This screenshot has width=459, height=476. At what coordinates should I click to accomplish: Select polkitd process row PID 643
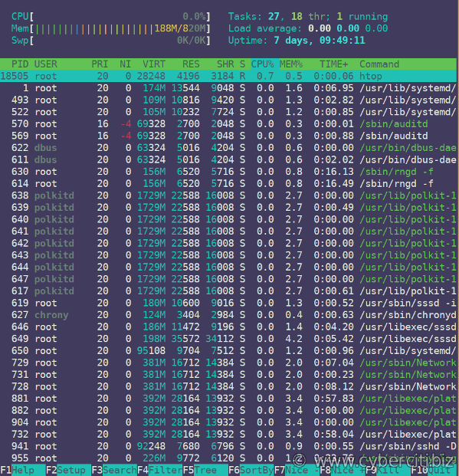228,255
